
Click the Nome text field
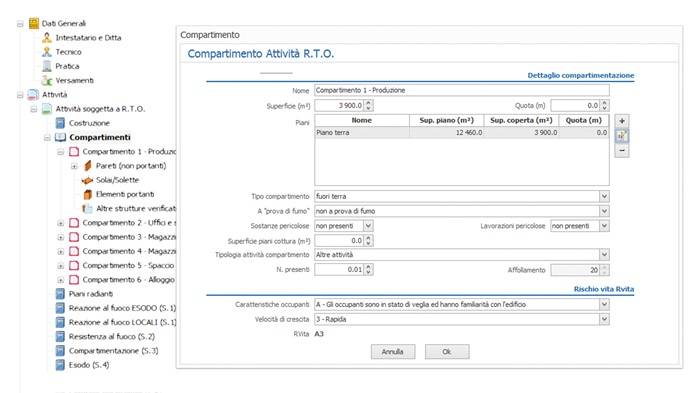click(x=462, y=90)
